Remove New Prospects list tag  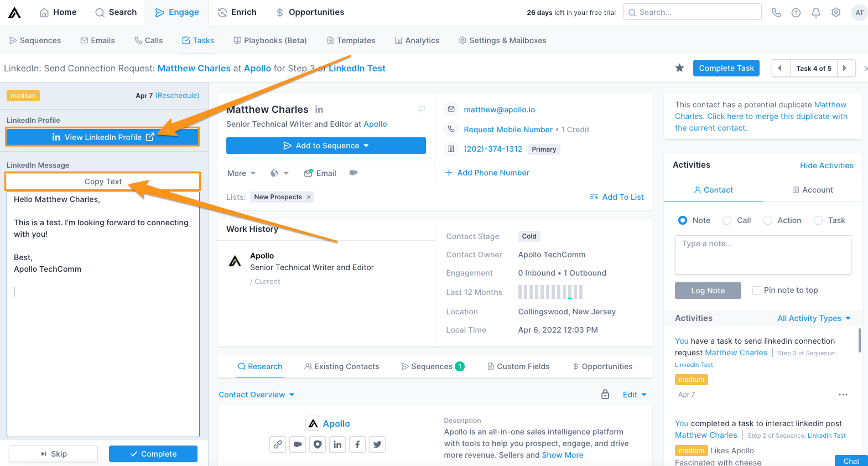click(309, 197)
